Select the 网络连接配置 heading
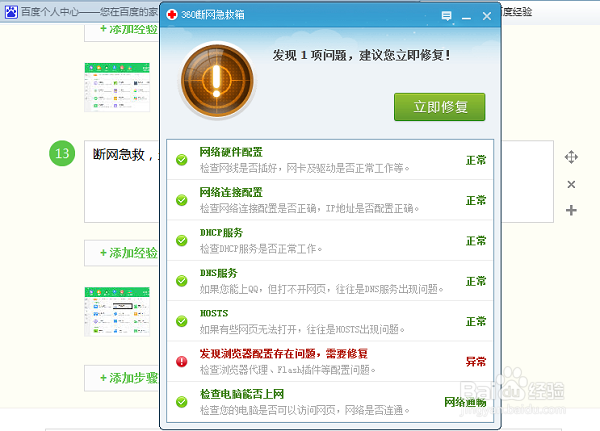This screenshot has width=600, height=431. point(231,192)
